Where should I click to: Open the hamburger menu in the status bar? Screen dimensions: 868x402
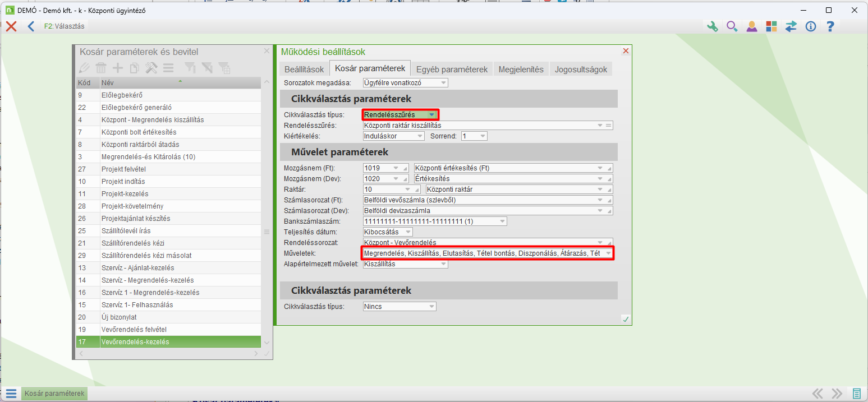[x=11, y=393]
